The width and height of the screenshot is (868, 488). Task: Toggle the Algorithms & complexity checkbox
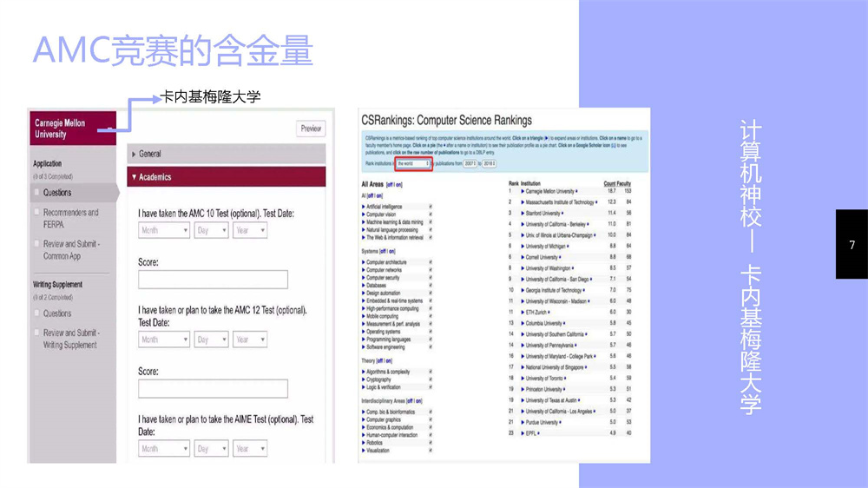point(431,372)
